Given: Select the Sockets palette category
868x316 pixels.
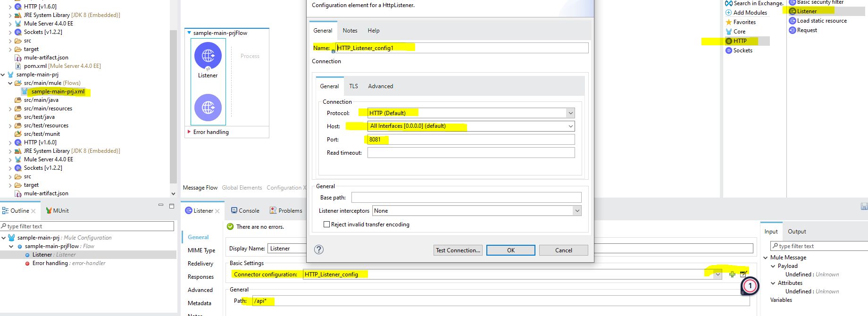Looking at the screenshot, I should click(743, 50).
